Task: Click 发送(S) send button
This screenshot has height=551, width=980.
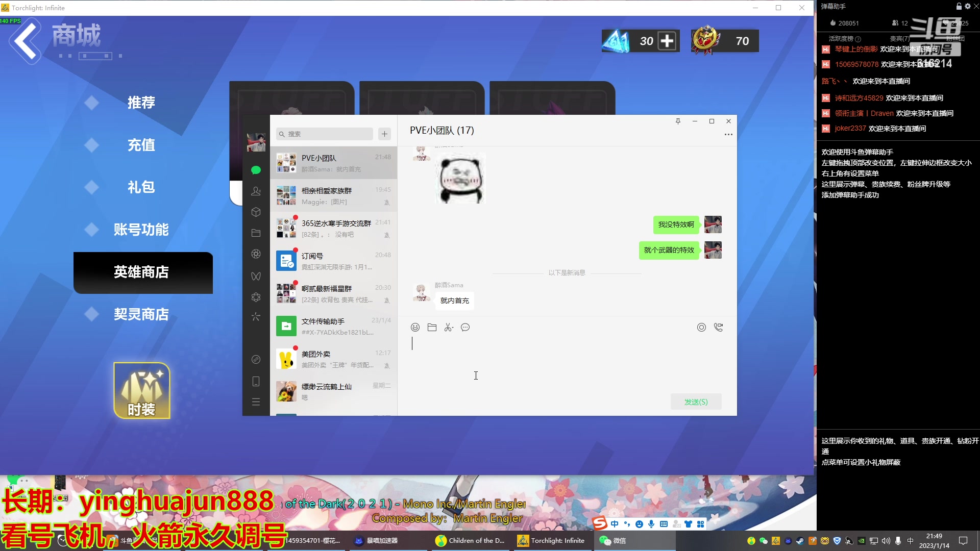Action: (696, 402)
